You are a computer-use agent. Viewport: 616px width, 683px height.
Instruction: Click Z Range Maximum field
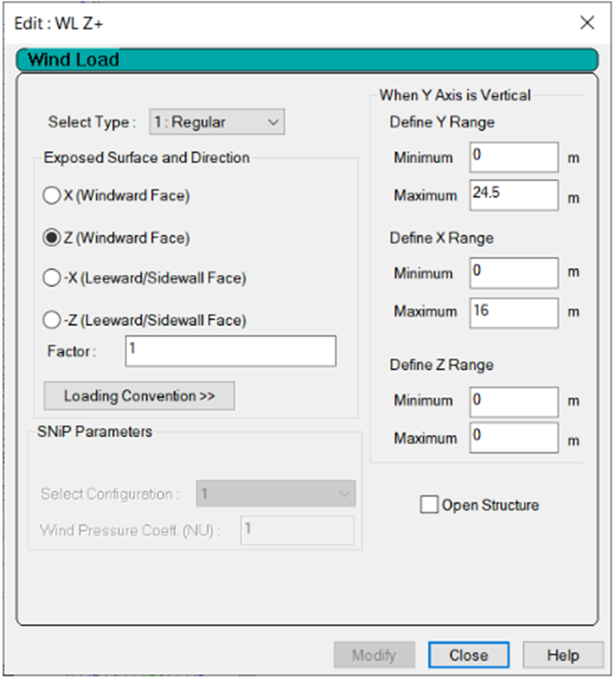click(x=513, y=438)
